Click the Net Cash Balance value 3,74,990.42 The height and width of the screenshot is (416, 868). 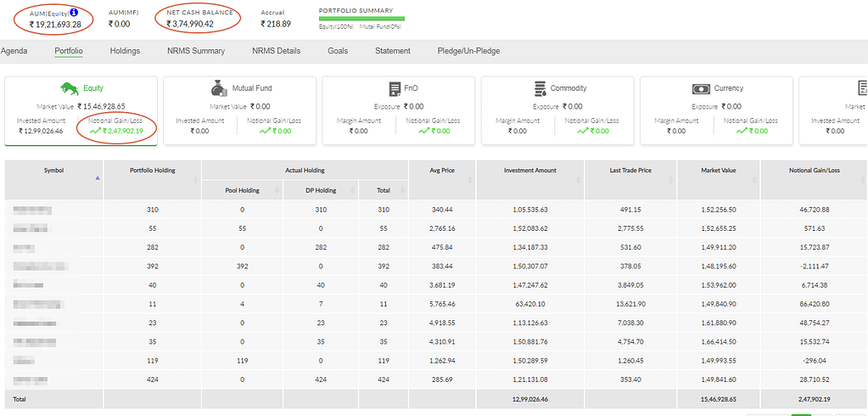(x=190, y=24)
